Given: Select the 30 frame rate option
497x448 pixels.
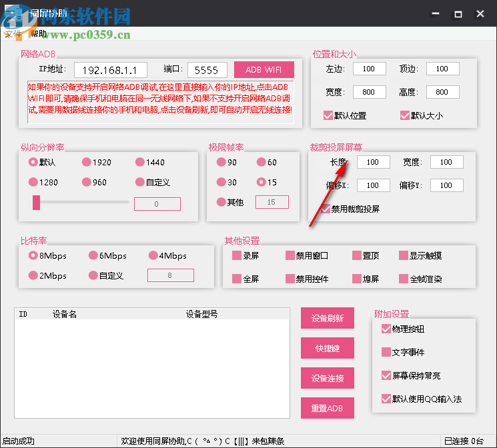Looking at the screenshot, I should pos(221,182).
